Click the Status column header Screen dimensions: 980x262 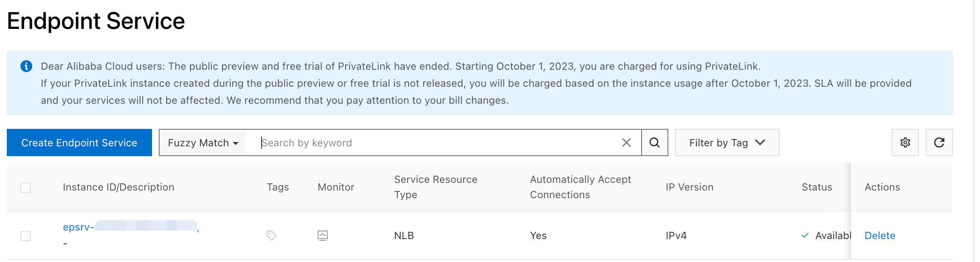(x=817, y=187)
